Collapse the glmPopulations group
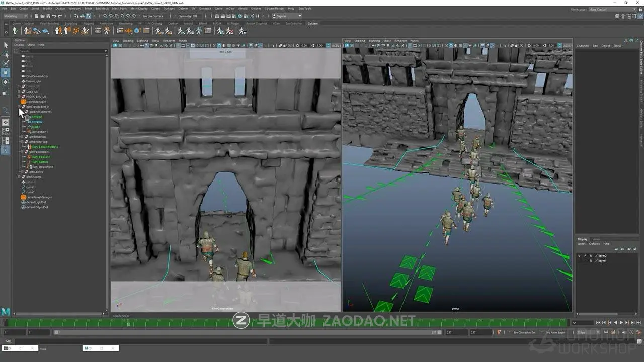The image size is (644, 362). (x=22, y=152)
